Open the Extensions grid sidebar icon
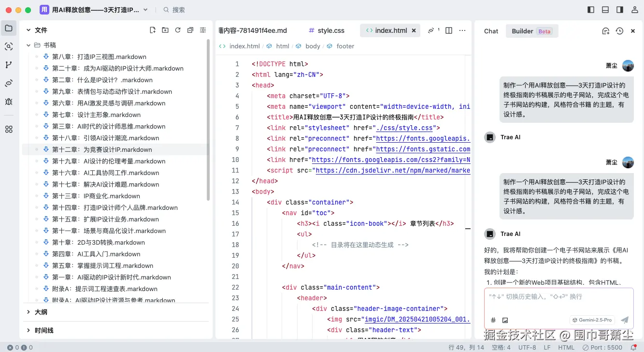This screenshot has width=644, height=352. pos(9,129)
